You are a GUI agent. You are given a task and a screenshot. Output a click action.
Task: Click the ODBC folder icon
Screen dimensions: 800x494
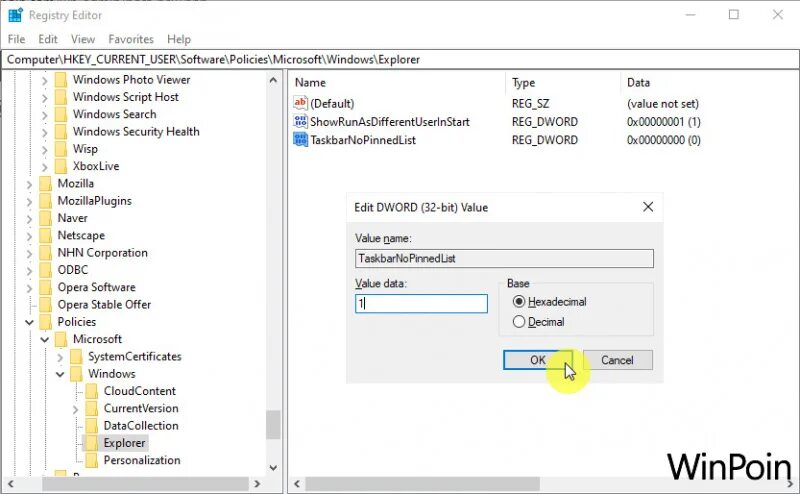(x=45, y=270)
